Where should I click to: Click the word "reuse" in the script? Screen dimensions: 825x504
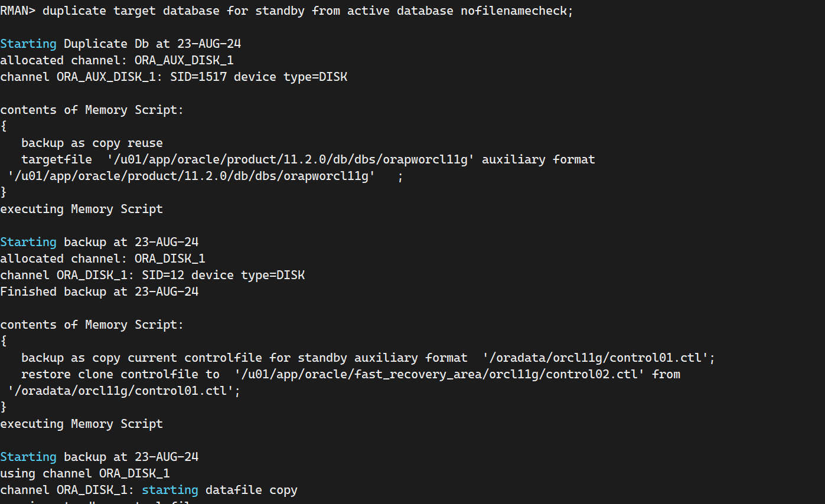click(145, 143)
